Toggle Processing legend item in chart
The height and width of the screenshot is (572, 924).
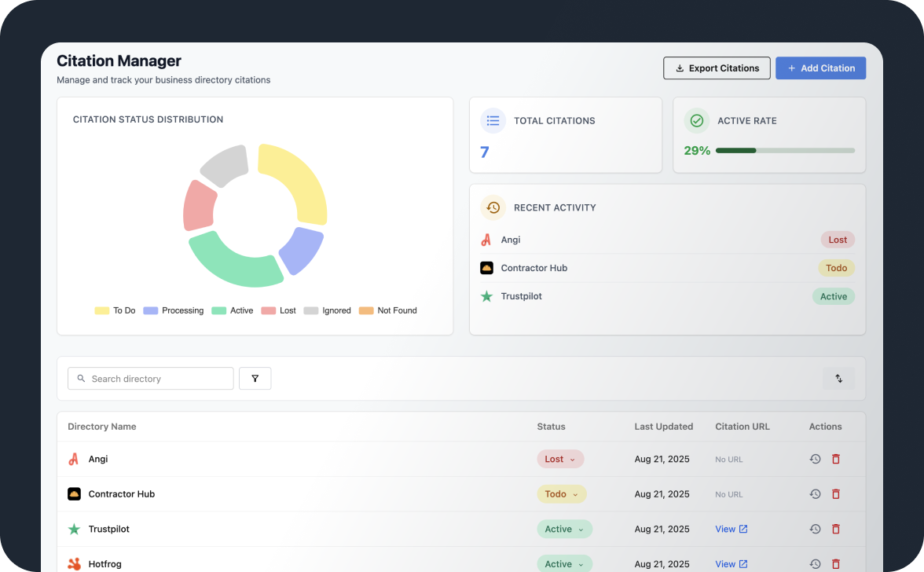pos(174,310)
